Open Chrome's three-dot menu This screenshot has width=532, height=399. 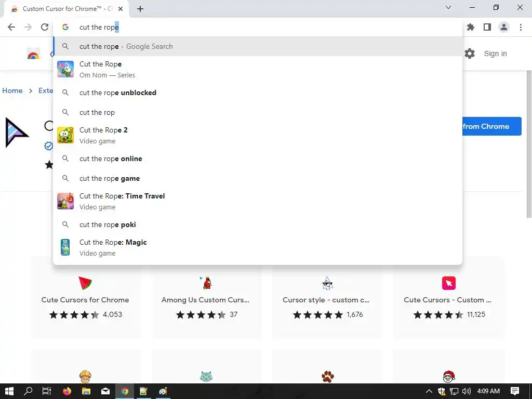point(521,27)
